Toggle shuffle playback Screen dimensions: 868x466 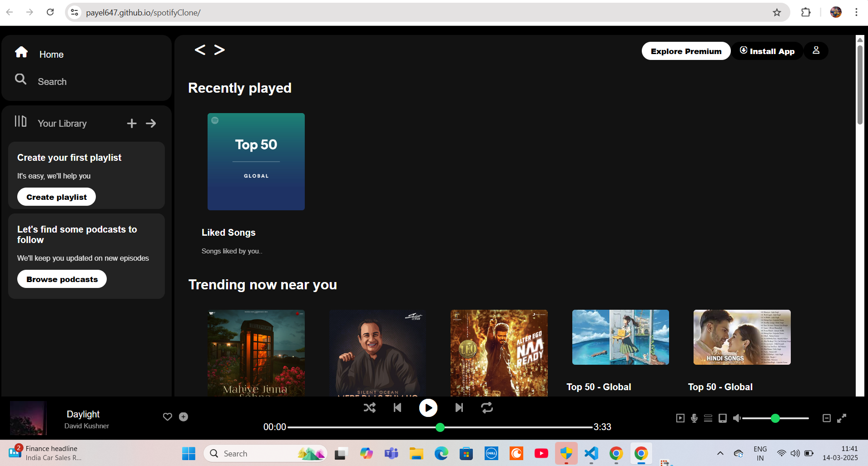pos(370,408)
